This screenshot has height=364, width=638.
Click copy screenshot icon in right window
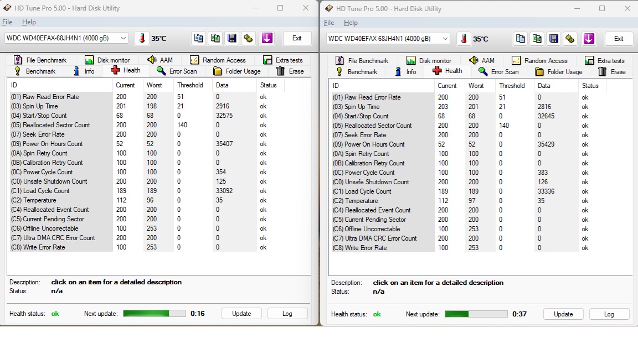coord(537,39)
